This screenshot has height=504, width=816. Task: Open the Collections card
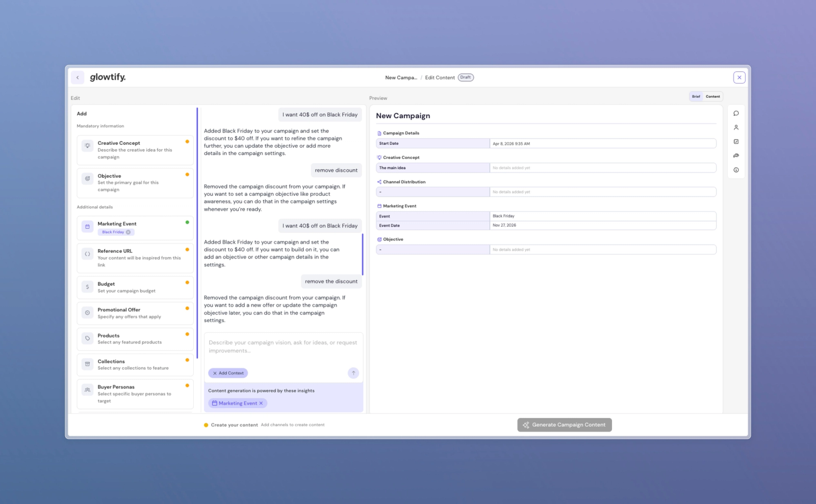coord(135,365)
